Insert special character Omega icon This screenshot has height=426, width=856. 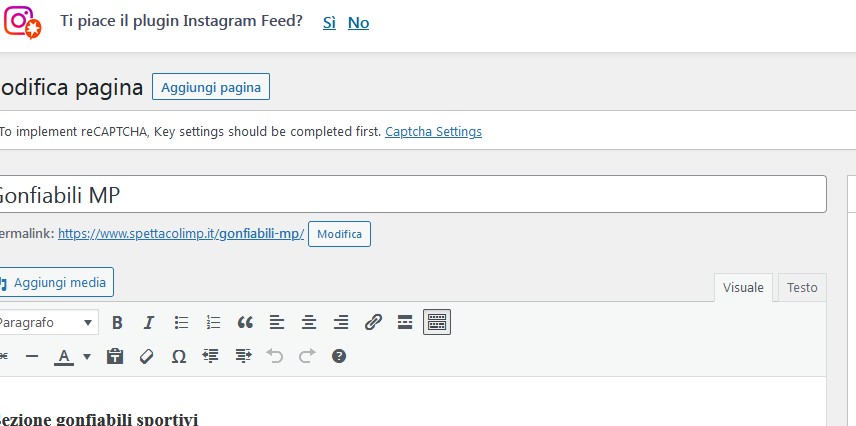point(179,357)
